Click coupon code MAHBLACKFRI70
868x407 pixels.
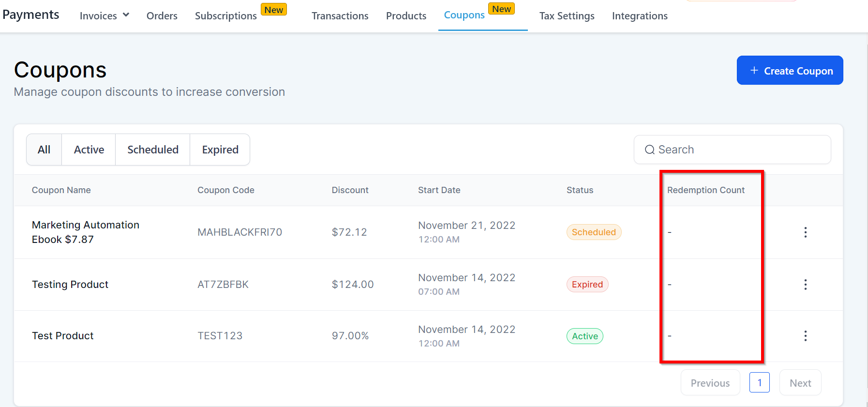(x=239, y=232)
